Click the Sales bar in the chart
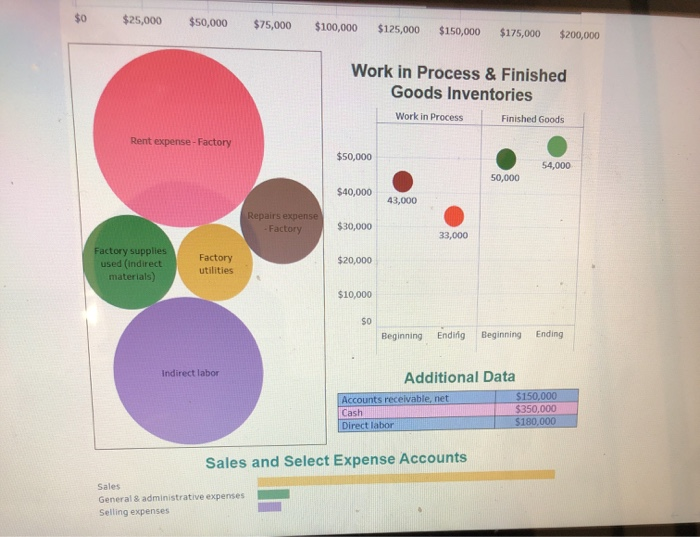 coord(406,478)
